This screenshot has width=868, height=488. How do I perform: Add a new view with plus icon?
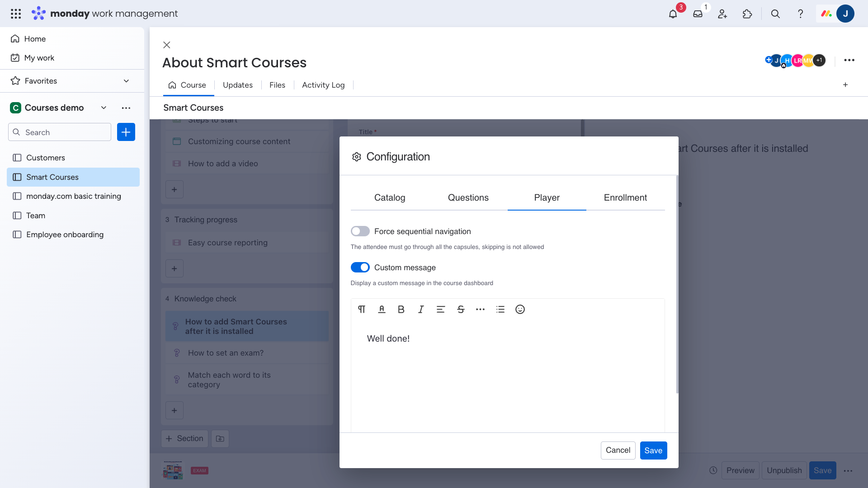coord(845,85)
